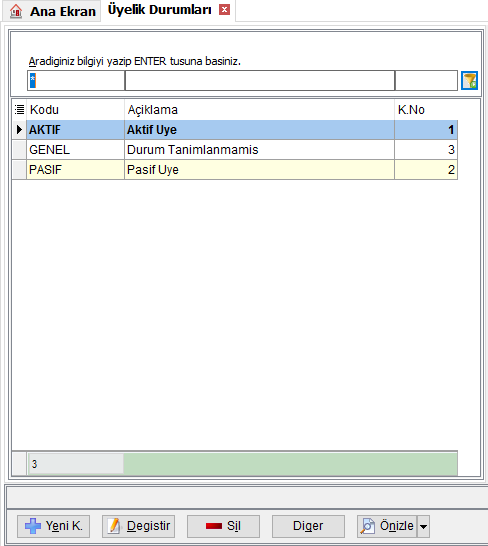Select the Üyelik Durumları tab

tap(160, 10)
